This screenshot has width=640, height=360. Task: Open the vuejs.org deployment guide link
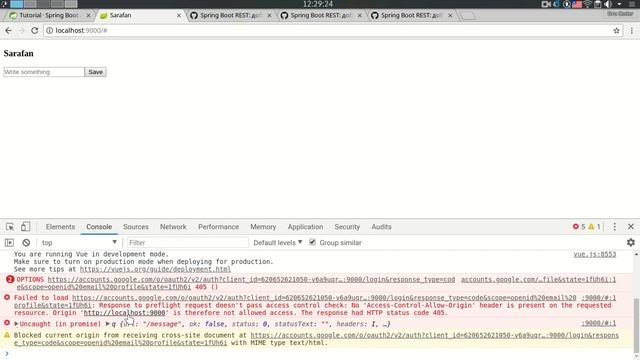tap(155, 269)
